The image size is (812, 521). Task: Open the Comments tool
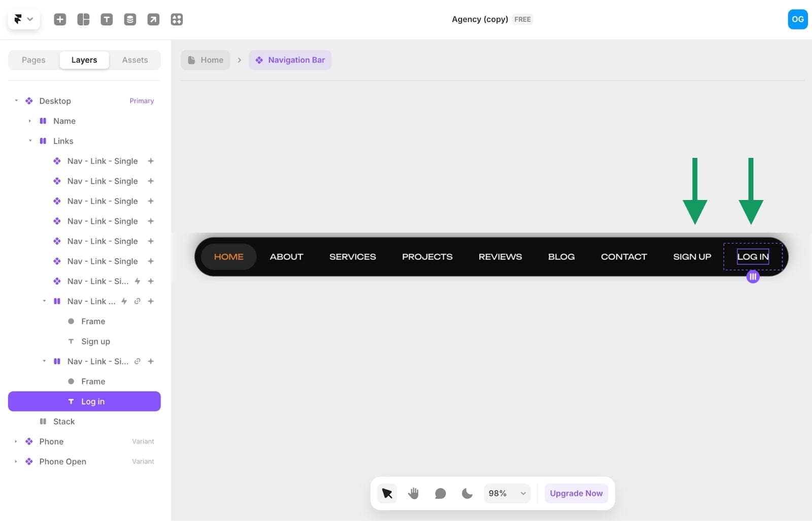(x=440, y=493)
